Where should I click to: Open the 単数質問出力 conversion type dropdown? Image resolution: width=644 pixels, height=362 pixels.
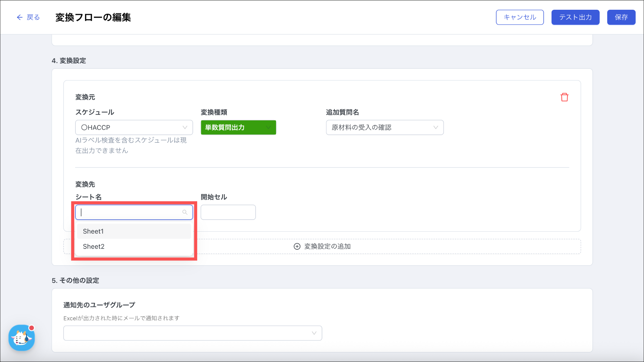(x=238, y=127)
